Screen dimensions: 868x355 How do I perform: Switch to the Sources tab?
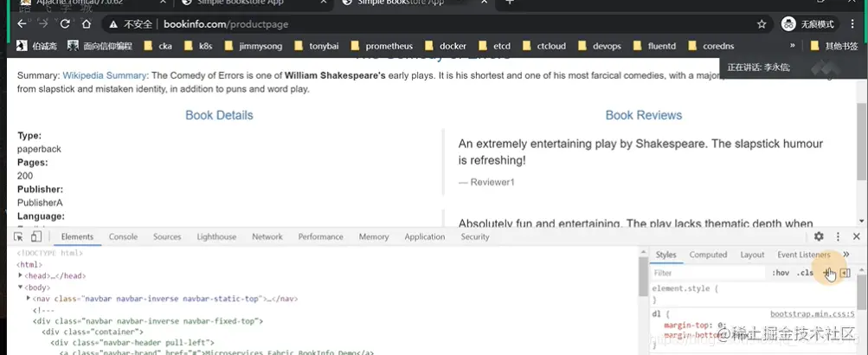coord(167,236)
